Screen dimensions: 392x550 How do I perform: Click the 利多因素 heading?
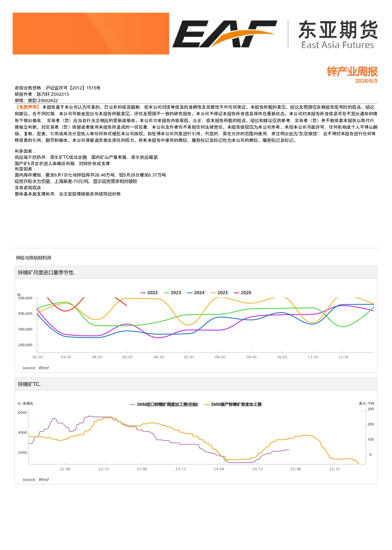tap(25, 151)
